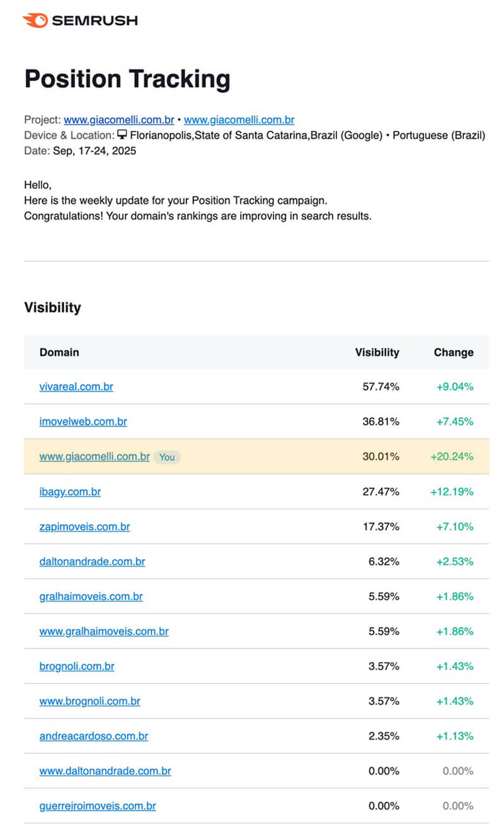Open the vivareal.com.br domain link
This screenshot has height=834, width=504.
coord(76,387)
